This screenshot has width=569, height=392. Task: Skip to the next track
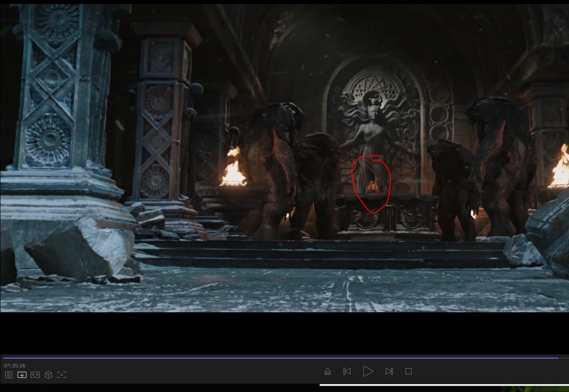[389, 371]
